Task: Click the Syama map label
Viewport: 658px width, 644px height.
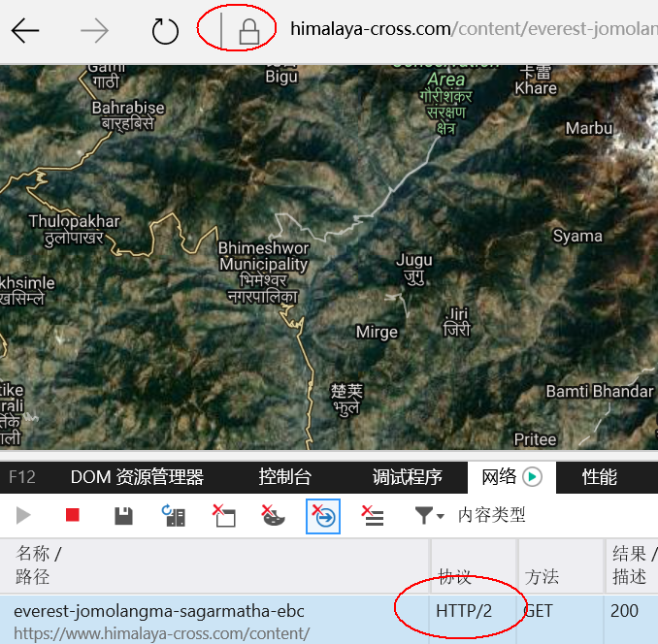Action: click(577, 236)
